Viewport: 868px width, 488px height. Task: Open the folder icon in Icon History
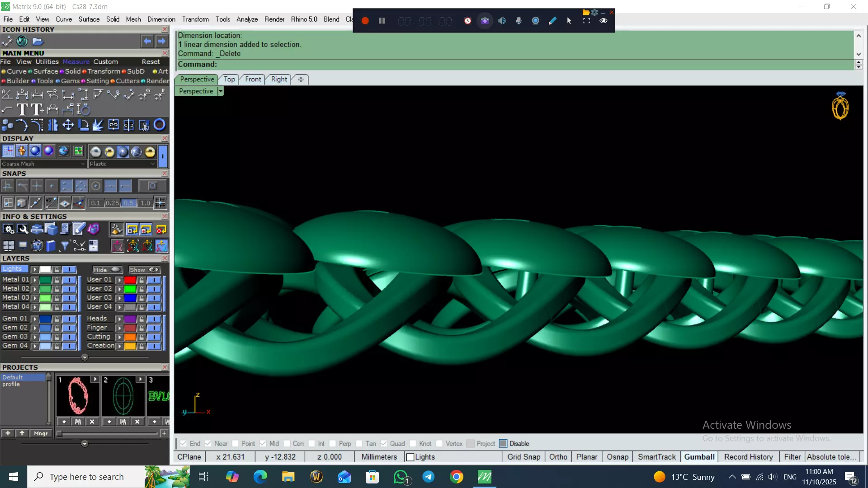38,42
